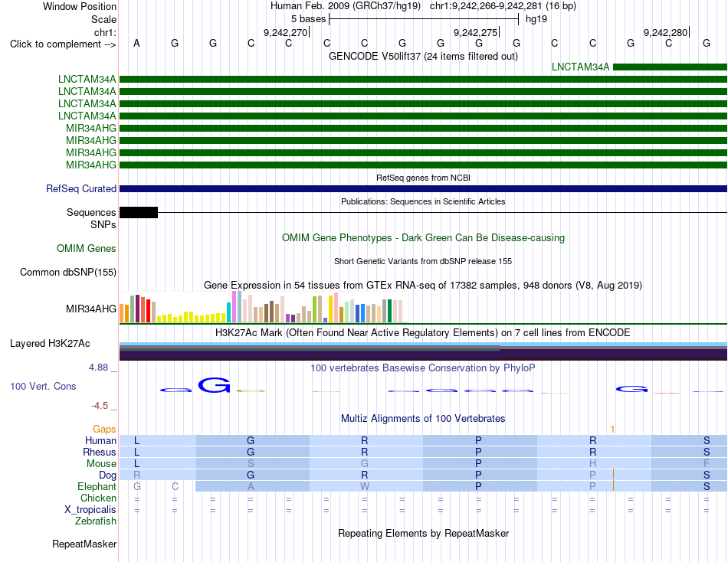Click amino acid F in Mouse row
728x562 pixels.
[x=707, y=464]
